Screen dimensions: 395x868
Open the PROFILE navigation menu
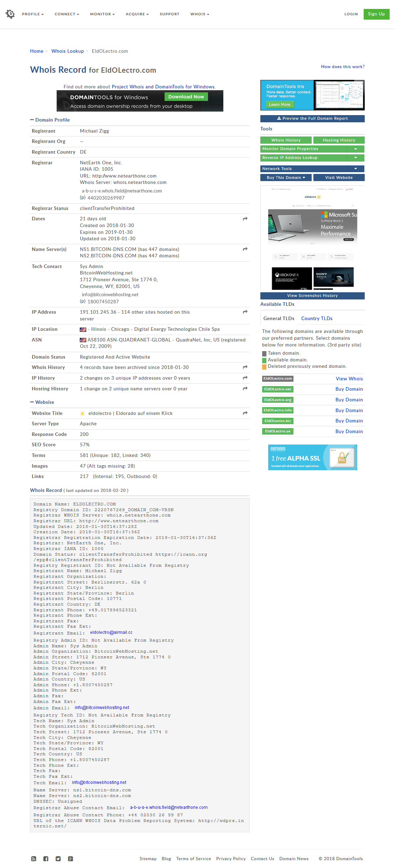point(33,14)
